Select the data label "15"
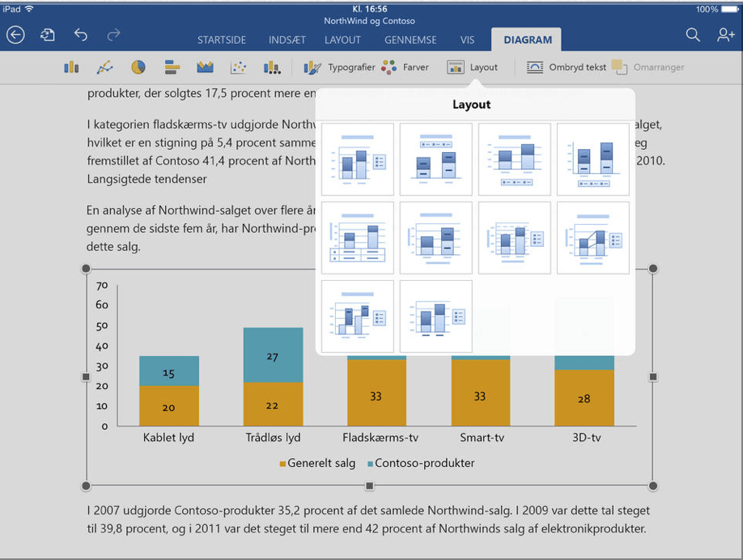 (168, 373)
